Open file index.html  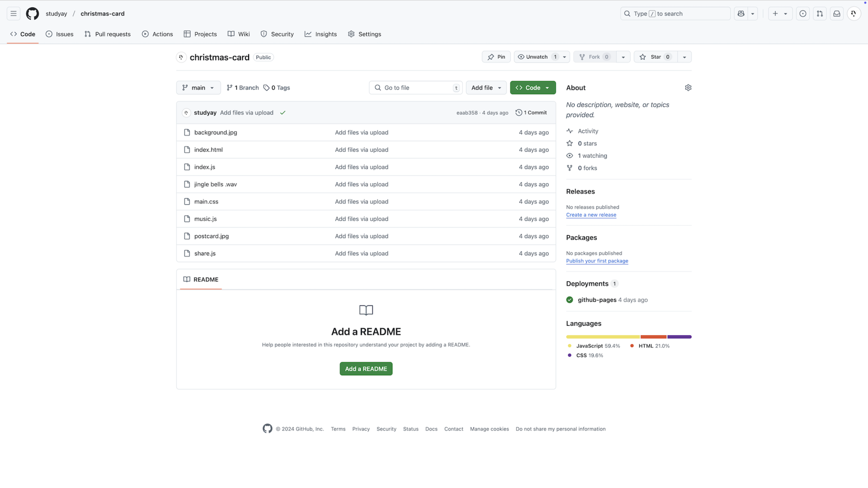pos(208,150)
